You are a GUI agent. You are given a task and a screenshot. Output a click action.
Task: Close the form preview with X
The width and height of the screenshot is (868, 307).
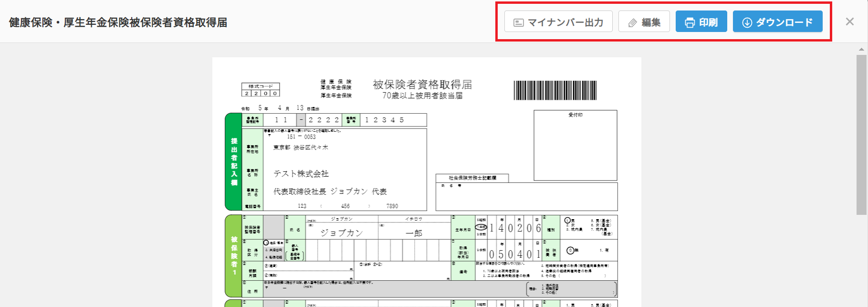tap(849, 21)
